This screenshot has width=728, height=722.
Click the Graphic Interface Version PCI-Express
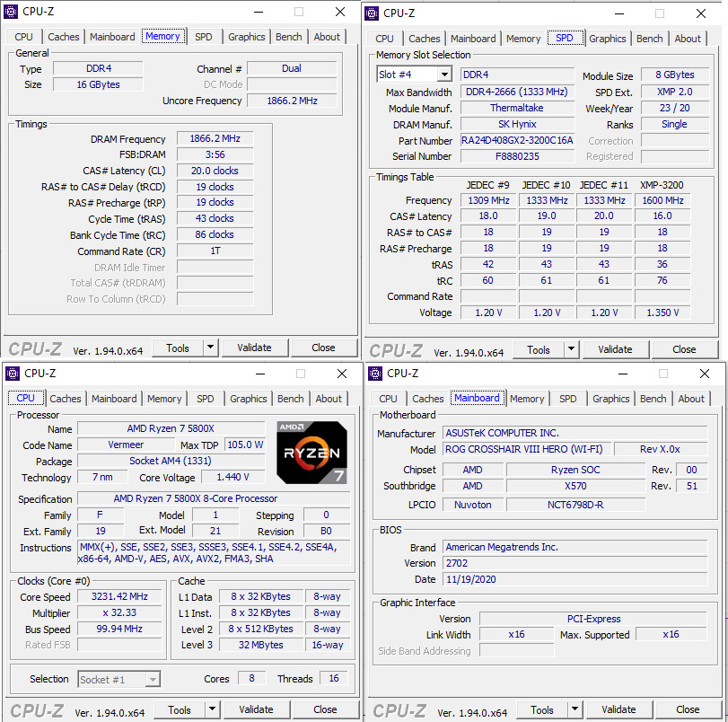(593, 619)
